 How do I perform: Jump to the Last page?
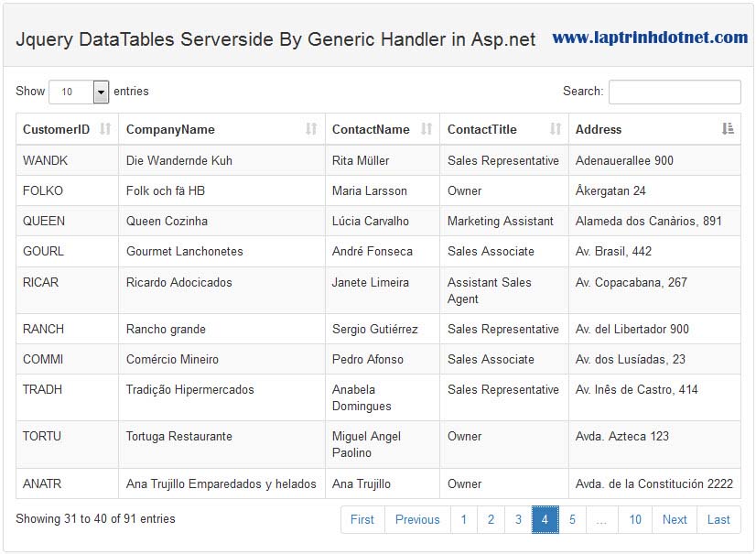[x=718, y=519]
